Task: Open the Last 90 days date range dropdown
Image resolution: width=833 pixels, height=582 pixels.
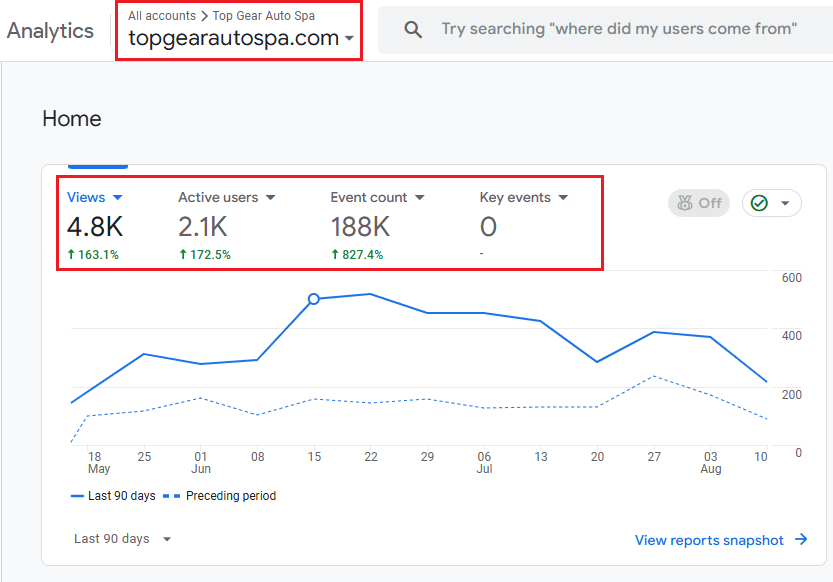Action: click(x=122, y=539)
